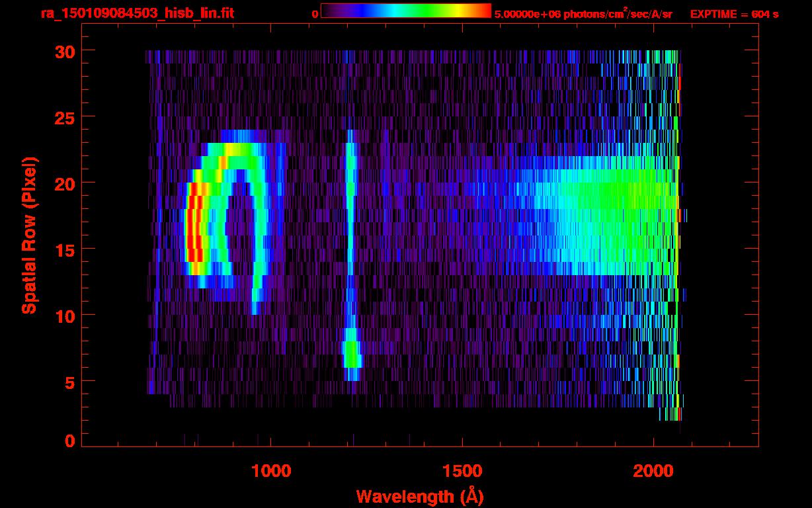This screenshot has width=812, height=508.
Task: Click the colorbar minimum label 0
Action: (315, 14)
